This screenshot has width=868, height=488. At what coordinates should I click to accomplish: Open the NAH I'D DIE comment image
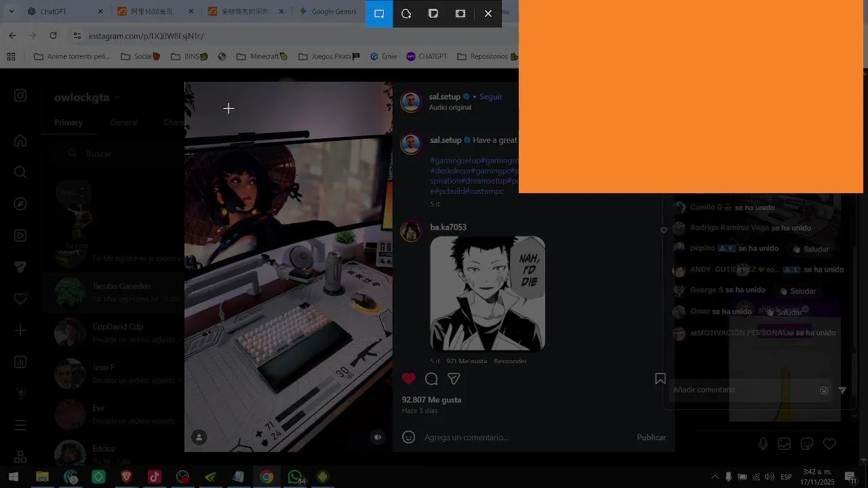click(488, 293)
